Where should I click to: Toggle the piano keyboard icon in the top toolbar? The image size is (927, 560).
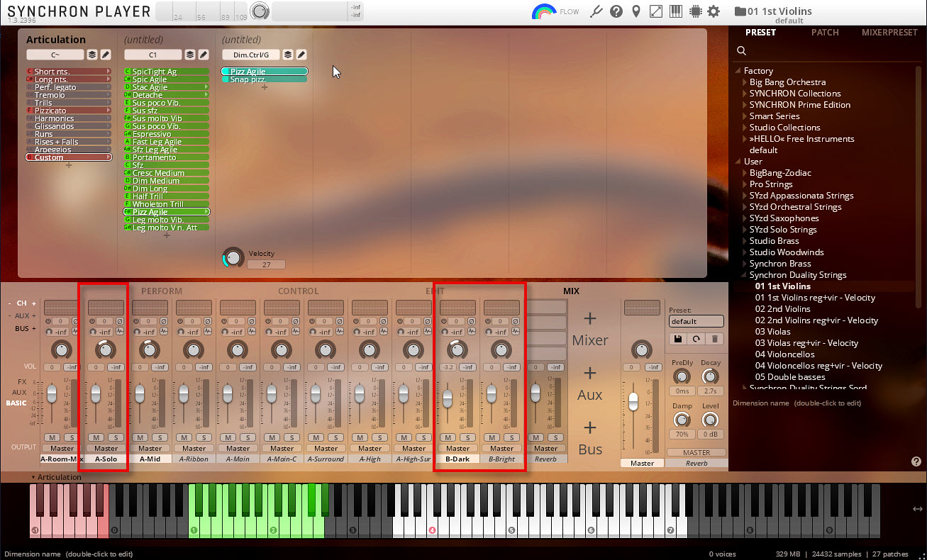676,11
